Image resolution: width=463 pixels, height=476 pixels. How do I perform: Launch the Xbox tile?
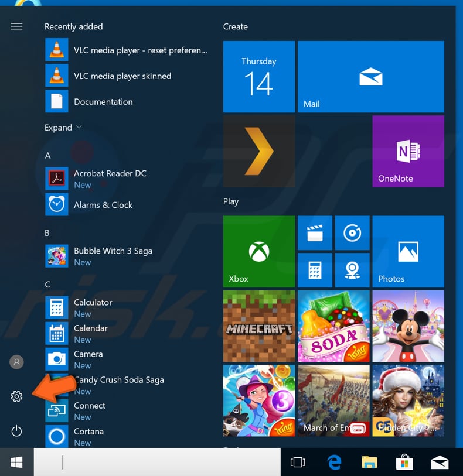click(x=259, y=251)
